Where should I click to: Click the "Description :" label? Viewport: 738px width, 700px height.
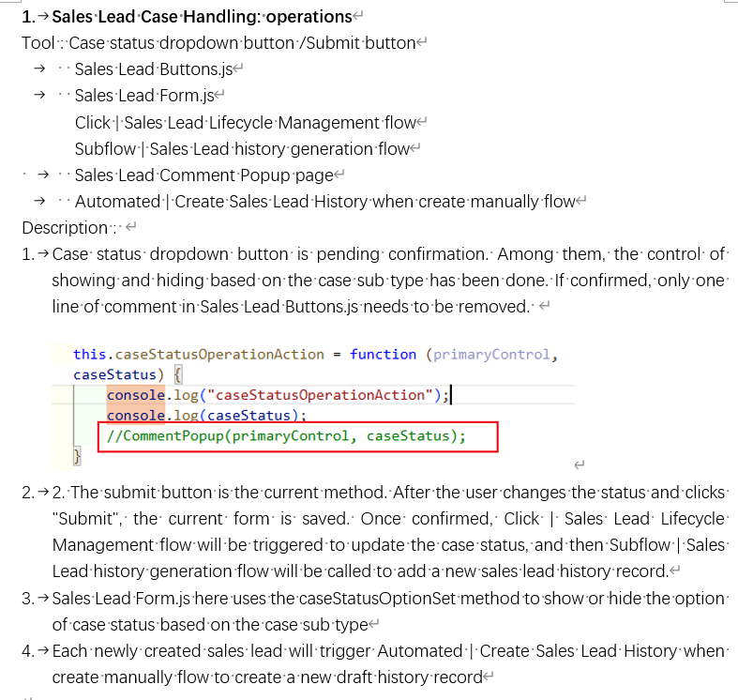(68, 228)
